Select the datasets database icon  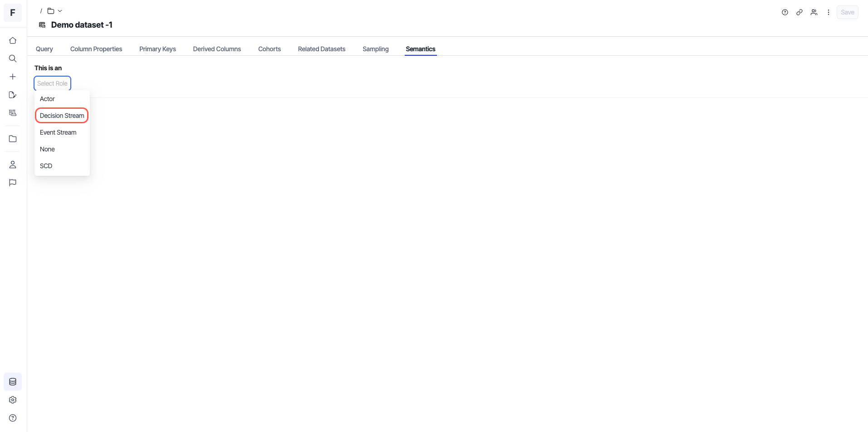(12, 381)
